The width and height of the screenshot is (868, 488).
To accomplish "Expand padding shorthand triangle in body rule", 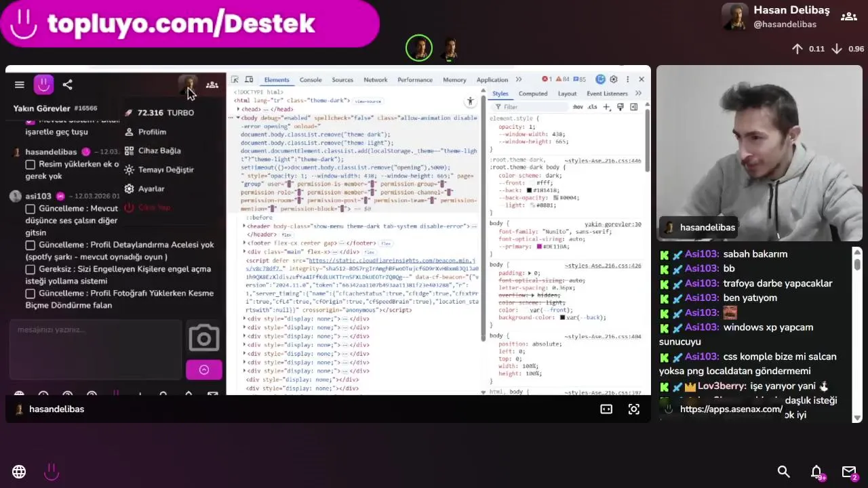I will point(530,273).
